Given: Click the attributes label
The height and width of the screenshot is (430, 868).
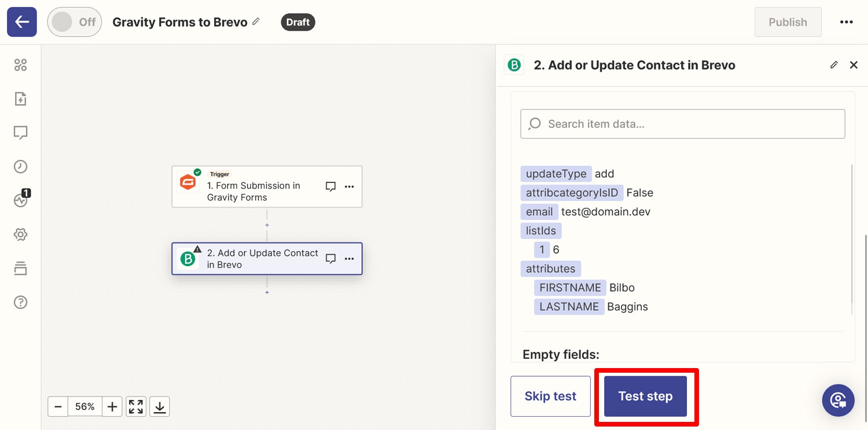Looking at the screenshot, I should 550,269.
